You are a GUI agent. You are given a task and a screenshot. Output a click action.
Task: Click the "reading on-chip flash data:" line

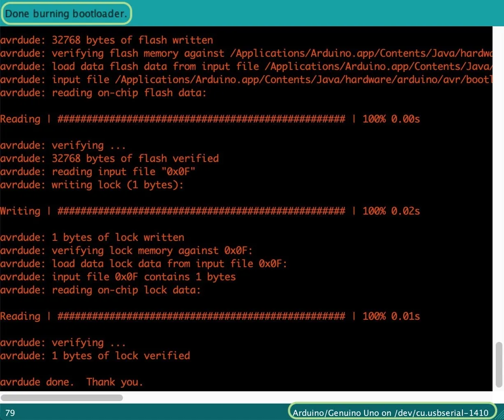(103, 92)
